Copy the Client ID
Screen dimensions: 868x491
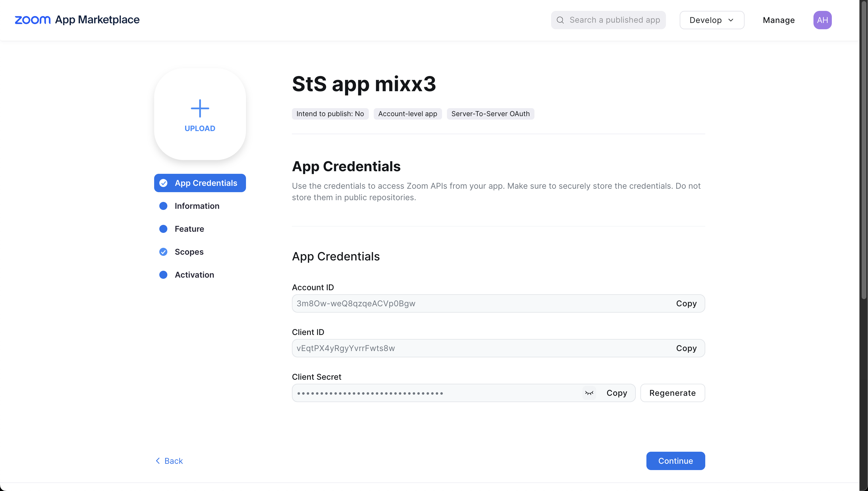686,348
